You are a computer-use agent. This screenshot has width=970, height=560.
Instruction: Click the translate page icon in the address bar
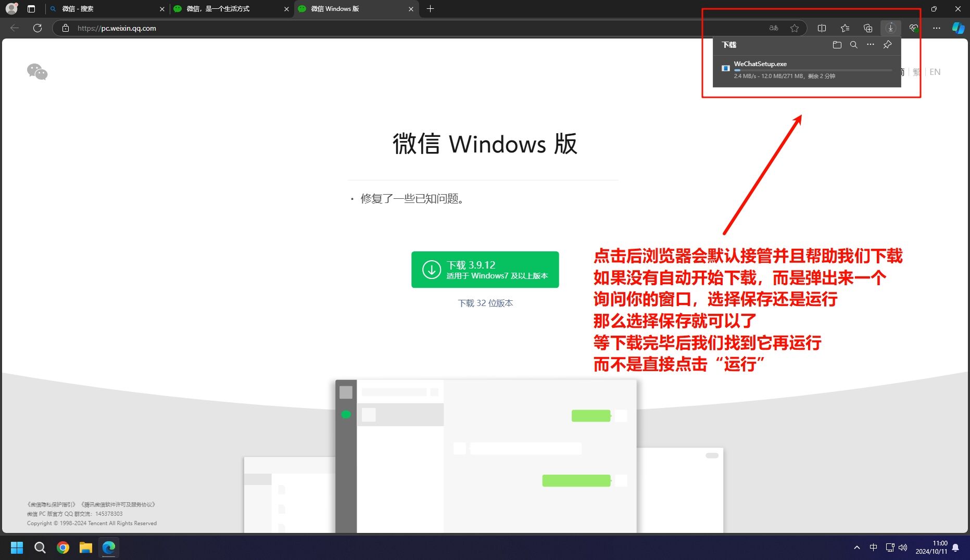(774, 28)
